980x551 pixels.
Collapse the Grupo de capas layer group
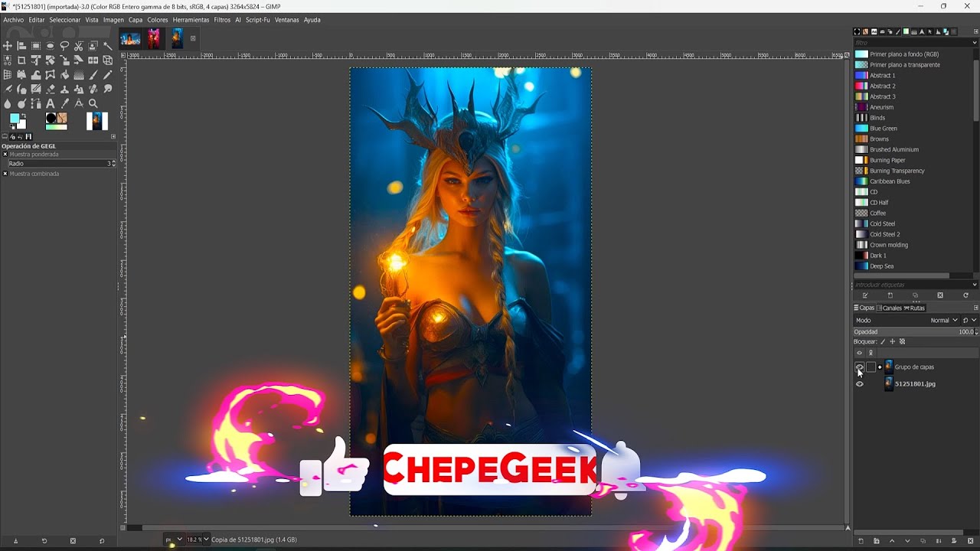pyautogui.click(x=880, y=367)
